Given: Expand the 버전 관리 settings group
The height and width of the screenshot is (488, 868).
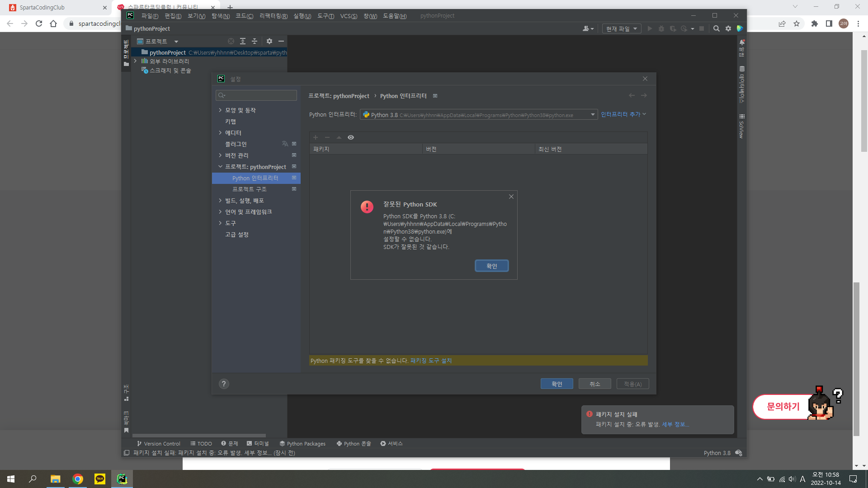Looking at the screenshot, I should click(220, 155).
